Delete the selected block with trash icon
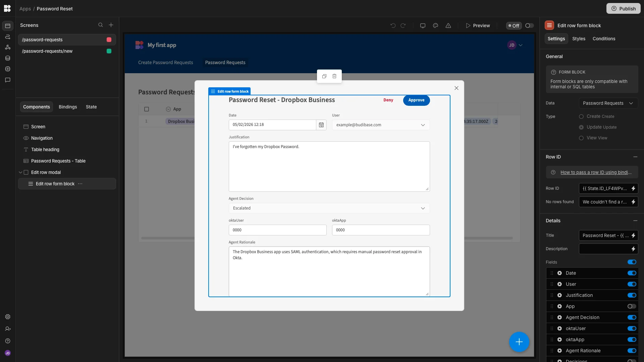The height and width of the screenshot is (362, 644). click(334, 76)
